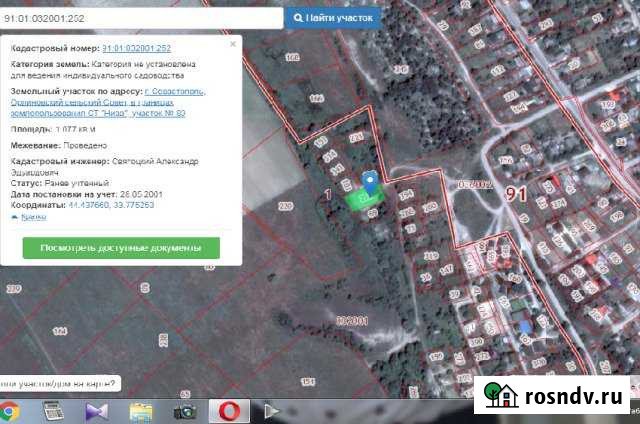The image size is (640, 424).
Task: Click the 'участок/дом не верен?' prompt
Action: (x=58, y=381)
